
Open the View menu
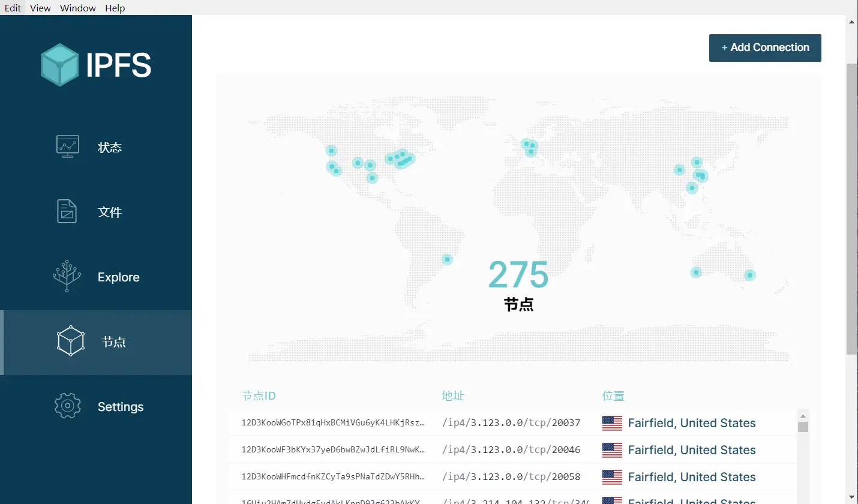click(x=40, y=8)
